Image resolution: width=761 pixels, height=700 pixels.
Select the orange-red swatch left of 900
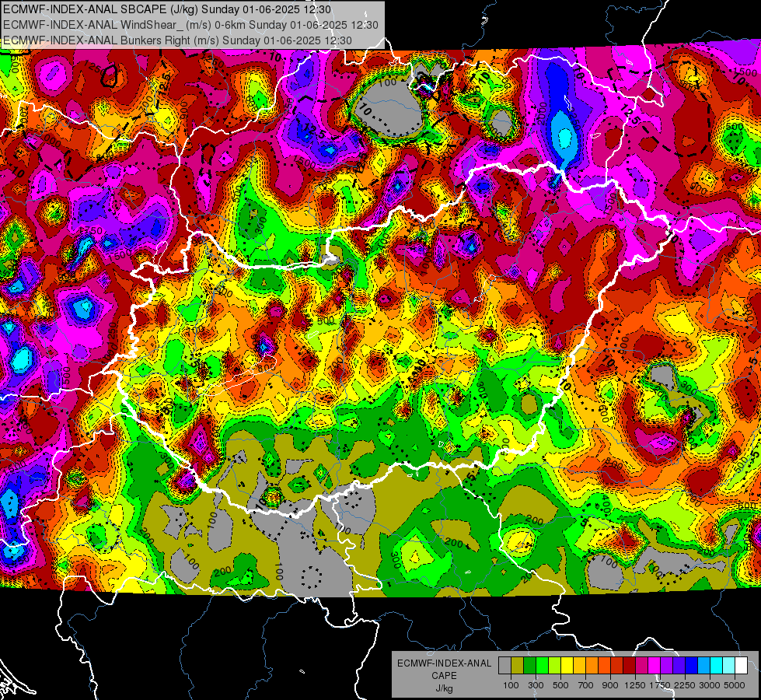(x=604, y=666)
